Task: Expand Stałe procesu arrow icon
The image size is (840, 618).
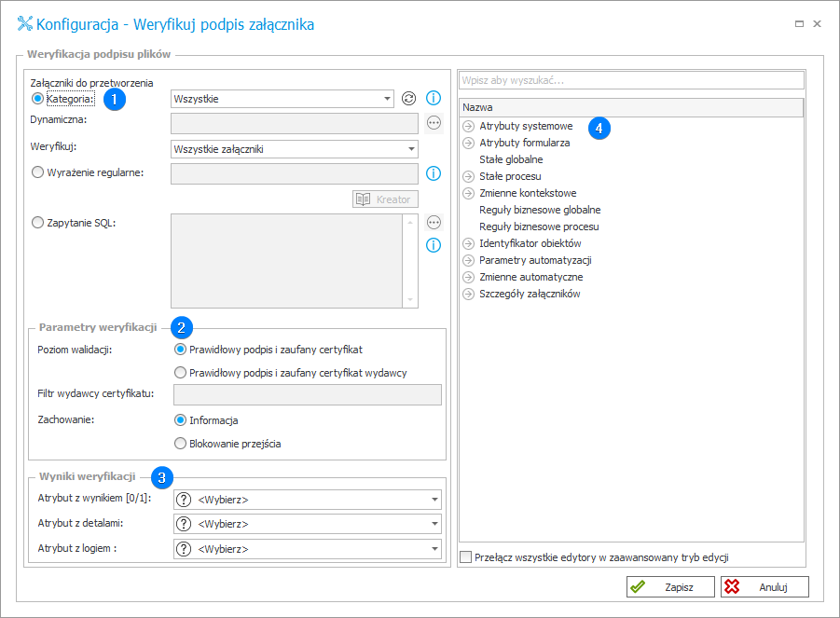Action: pos(469,177)
